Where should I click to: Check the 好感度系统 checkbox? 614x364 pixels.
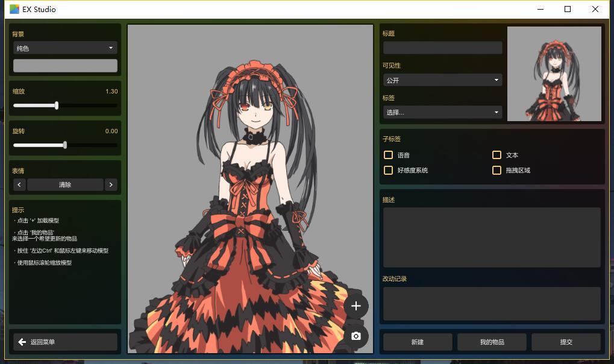point(389,171)
